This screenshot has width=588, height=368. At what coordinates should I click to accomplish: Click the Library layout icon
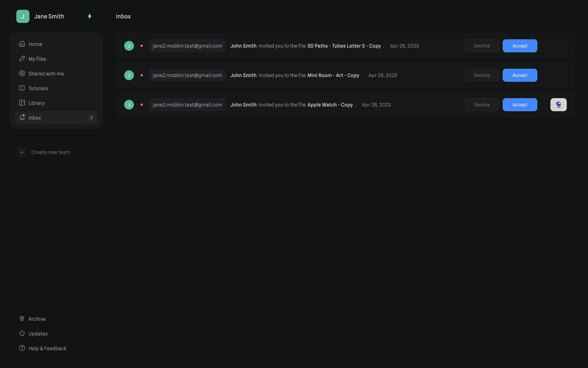click(x=22, y=103)
